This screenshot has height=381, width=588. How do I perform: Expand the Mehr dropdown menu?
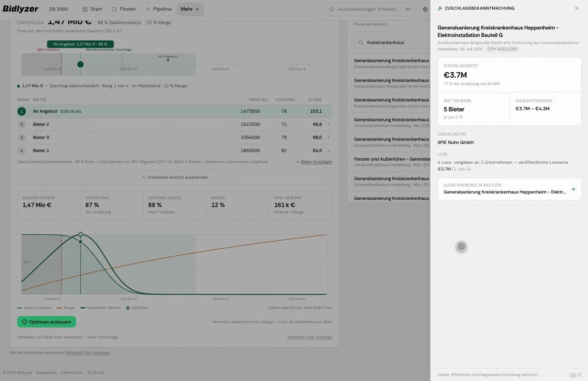coord(190,9)
